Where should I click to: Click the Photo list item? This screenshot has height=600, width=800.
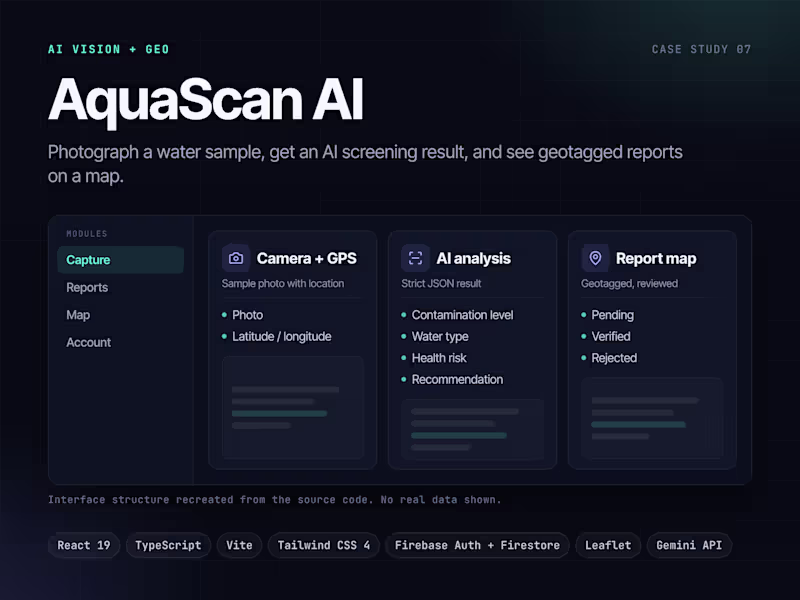[247, 315]
